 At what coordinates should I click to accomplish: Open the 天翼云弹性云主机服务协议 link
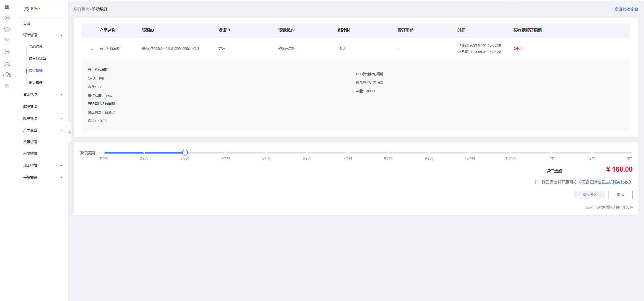pos(605,182)
